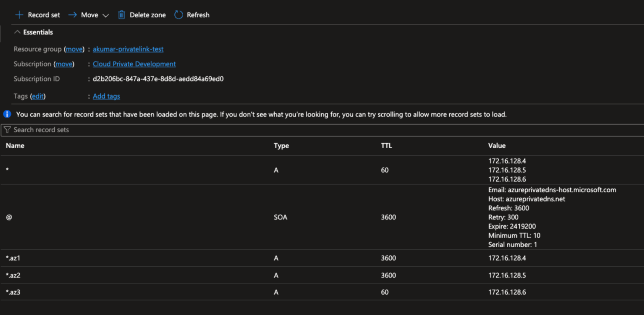
Task: Click Retry: 300 in SOA value
Action: (503, 217)
